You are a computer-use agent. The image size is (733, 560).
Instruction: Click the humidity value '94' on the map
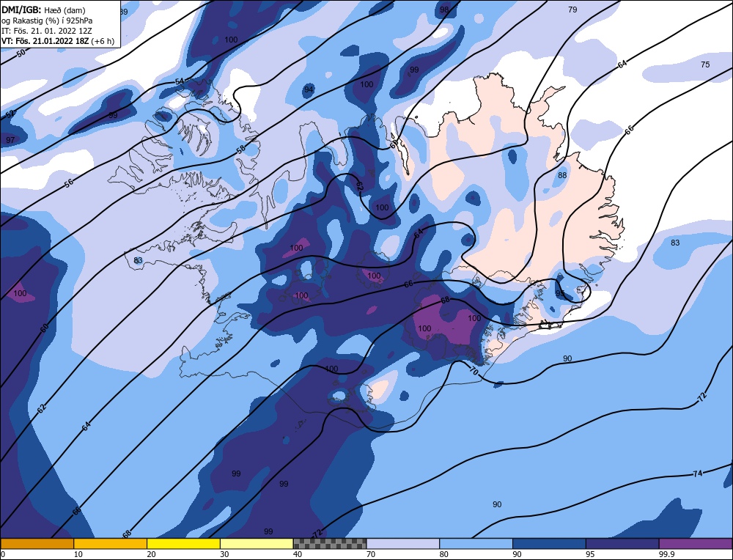coord(309,89)
